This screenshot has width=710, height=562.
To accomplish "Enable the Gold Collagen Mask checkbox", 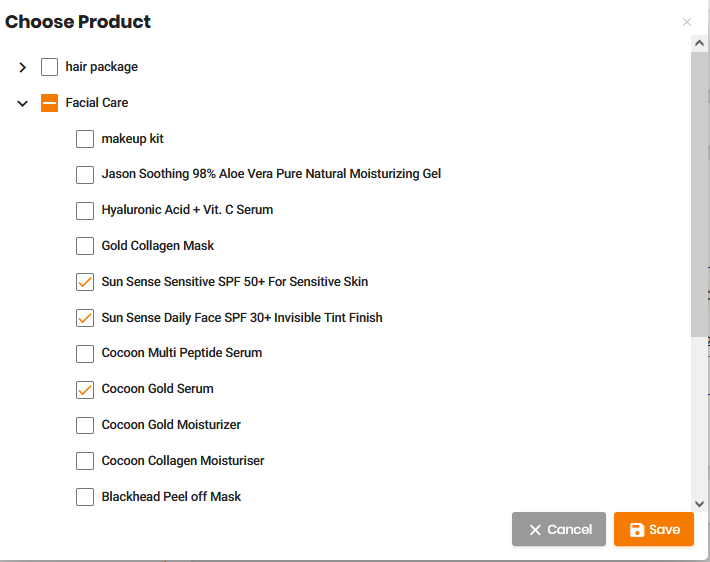I will [85, 246].
